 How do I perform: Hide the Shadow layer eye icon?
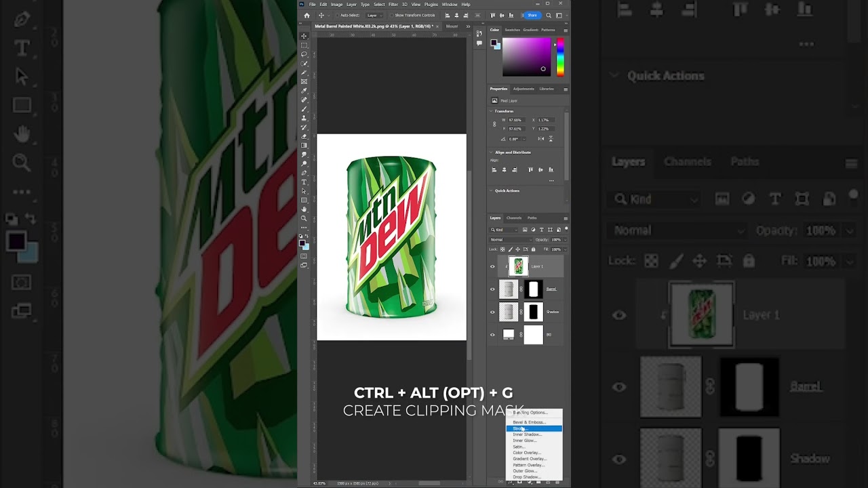coord(493,312)
